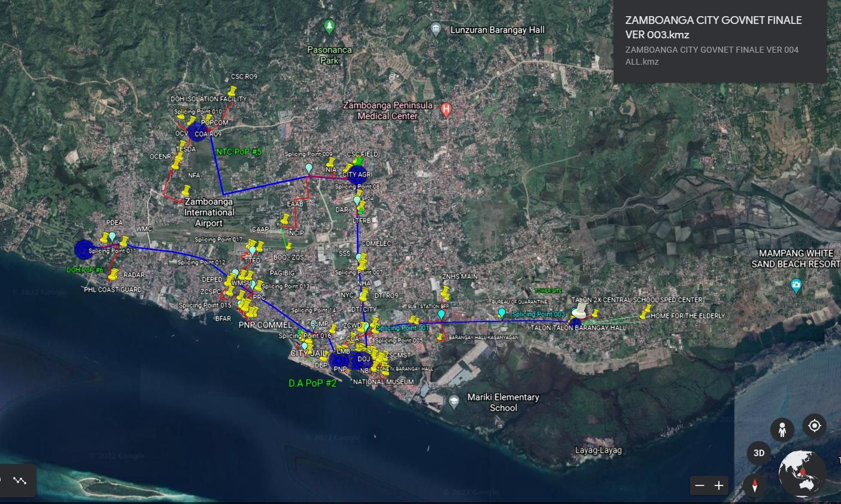Click the DOH PoP #6 blue circle marker
841x504 pixels.
pyautogui.click(x=84, y=249)
